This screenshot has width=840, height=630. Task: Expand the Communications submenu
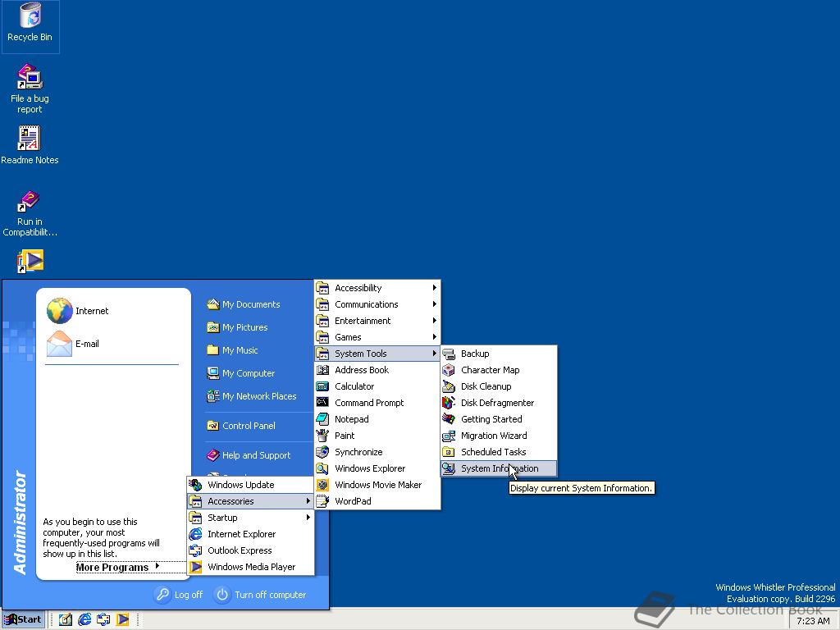[377, 304]
